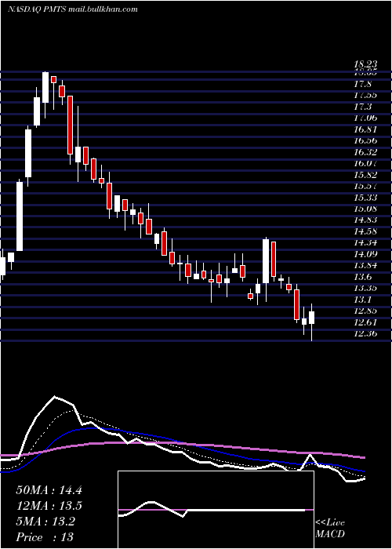Click the 17.3 price level label

point(362,107)
